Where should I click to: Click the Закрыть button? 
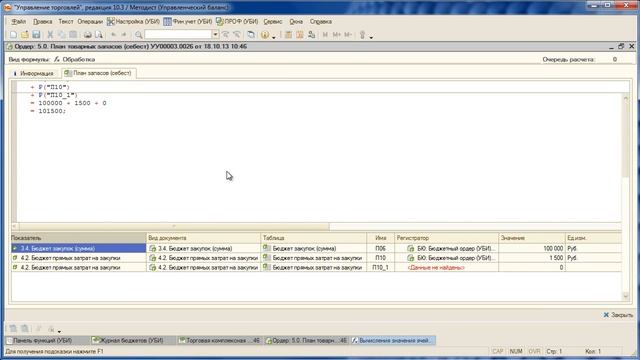click(x=618, y=315)
